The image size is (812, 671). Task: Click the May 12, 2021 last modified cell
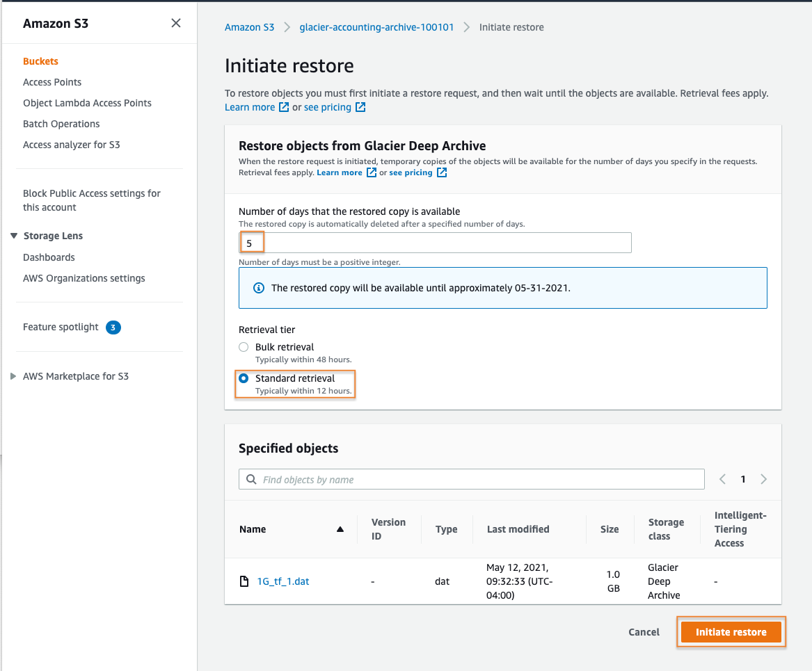519,581
